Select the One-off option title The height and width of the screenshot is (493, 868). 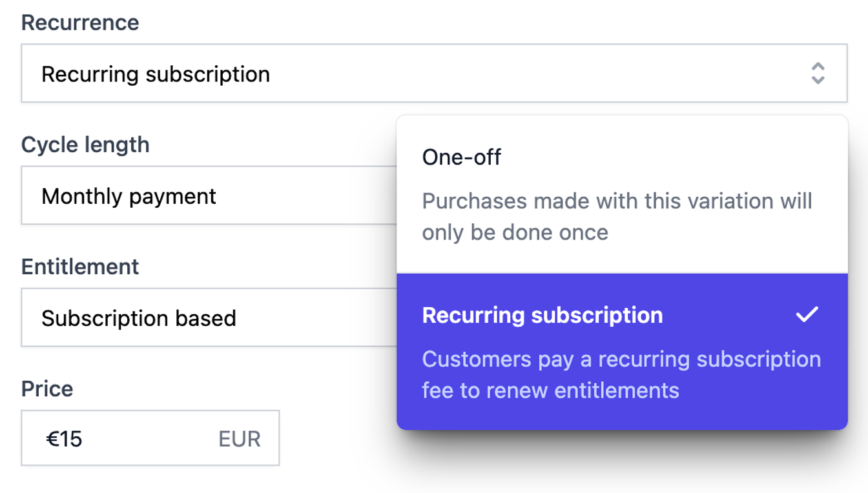(462, 157)
